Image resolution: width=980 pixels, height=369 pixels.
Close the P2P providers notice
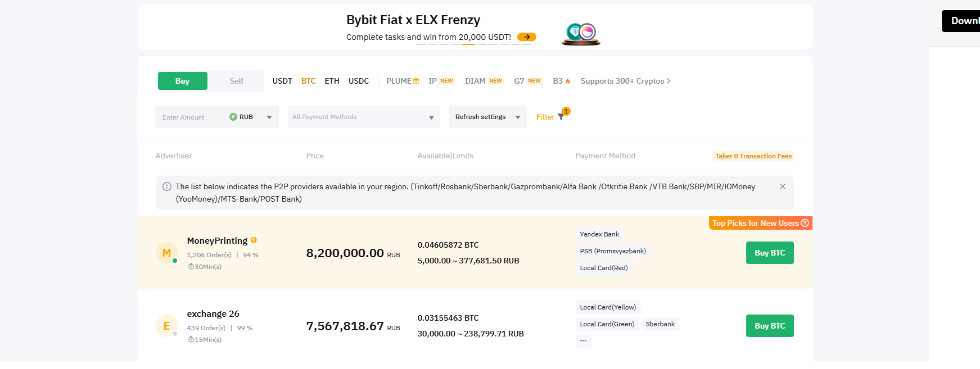tap(782, 186)
